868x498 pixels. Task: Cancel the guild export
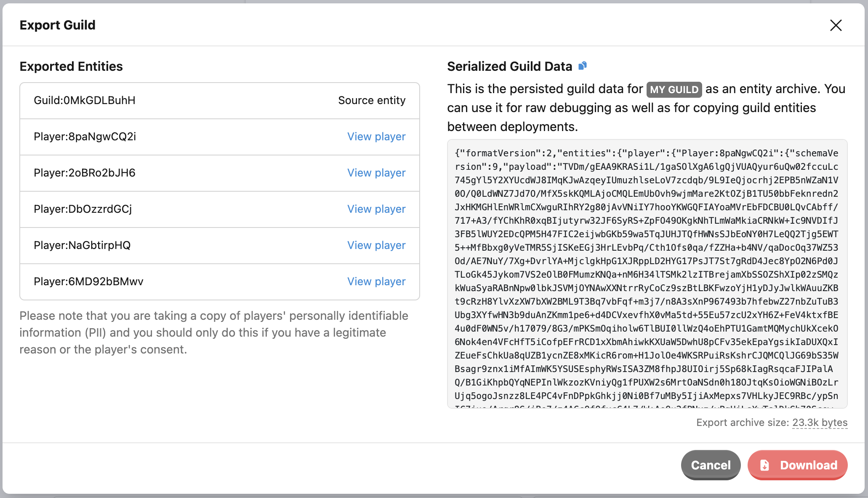tap(711, 465)
